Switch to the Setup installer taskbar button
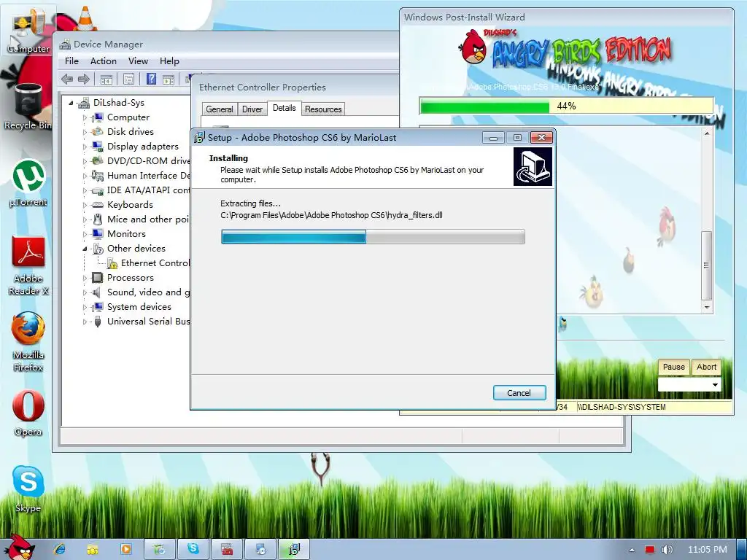 click(294, 549)
